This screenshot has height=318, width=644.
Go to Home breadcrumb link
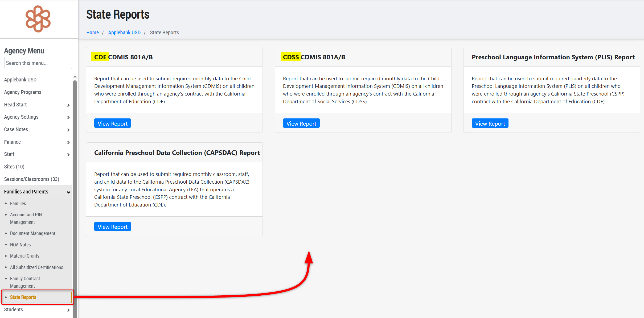point(92,32)
